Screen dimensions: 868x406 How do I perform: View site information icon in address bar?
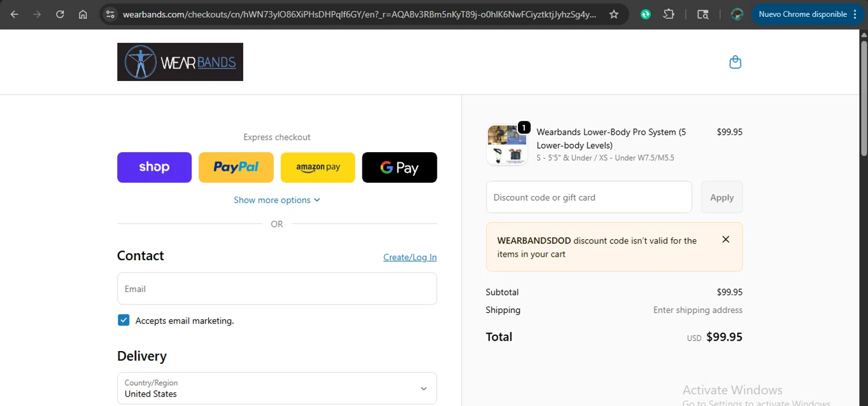(x=111, y=14)
